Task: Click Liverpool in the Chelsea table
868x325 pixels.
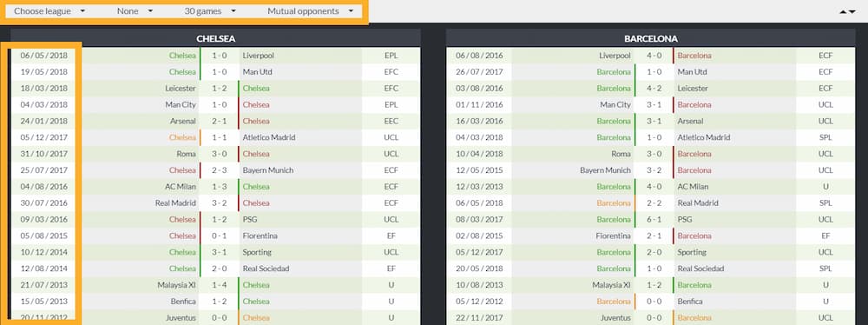Action: click(x=258, y=56)
